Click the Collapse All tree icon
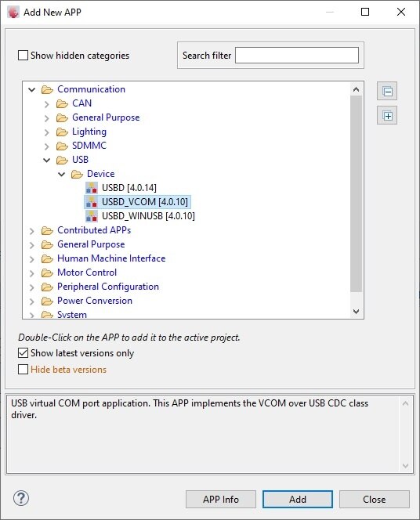420x520 pixels. [387, 91]
